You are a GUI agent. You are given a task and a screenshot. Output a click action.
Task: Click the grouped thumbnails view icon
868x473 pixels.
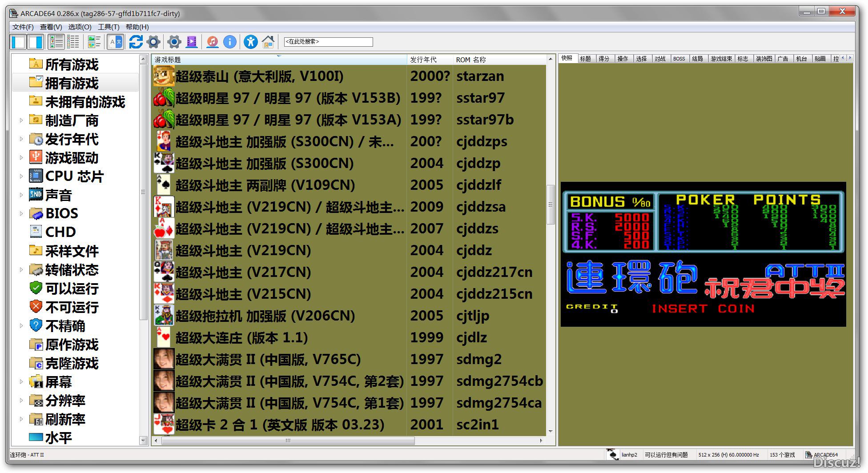pyautogui.click(x=94, y=42)
